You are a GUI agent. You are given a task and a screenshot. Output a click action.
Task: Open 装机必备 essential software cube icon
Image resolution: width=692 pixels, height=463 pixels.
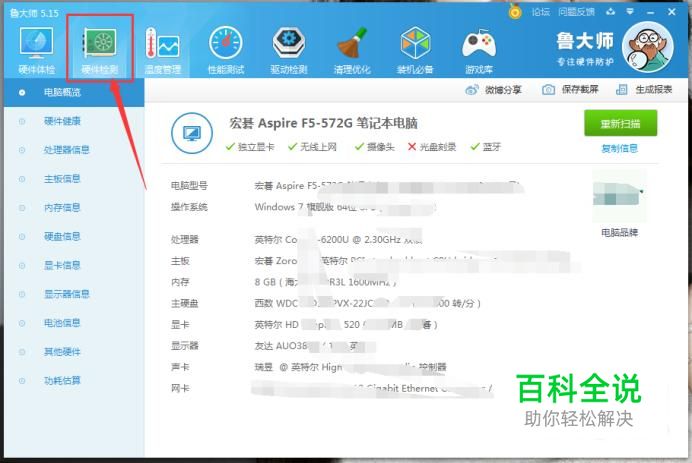pos(415,43)
